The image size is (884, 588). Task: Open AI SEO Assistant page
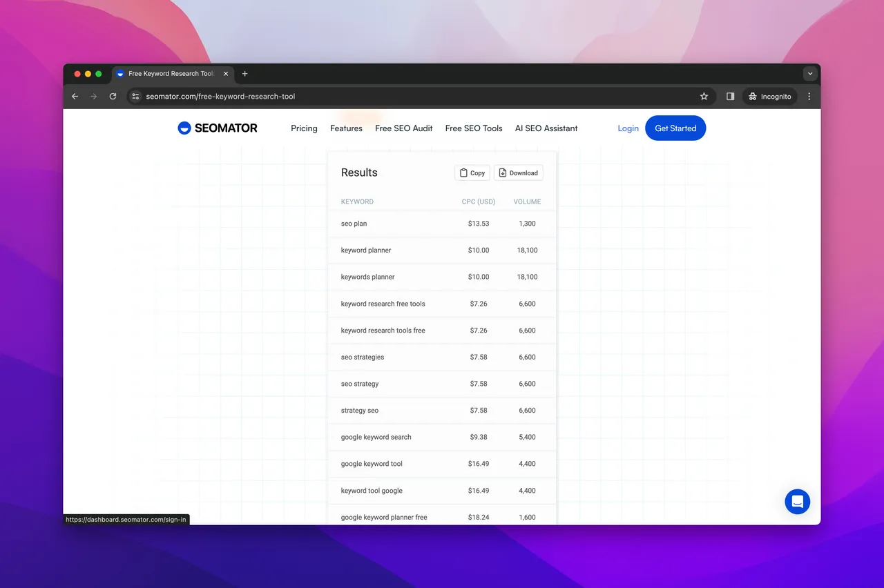[x=546, y=128]
